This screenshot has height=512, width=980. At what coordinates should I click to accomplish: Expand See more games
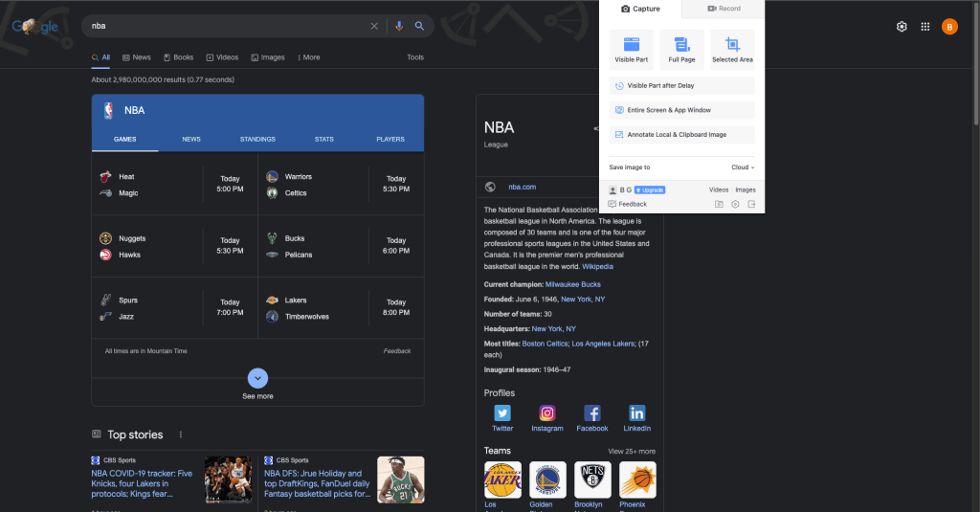click(x=257, y=378)
